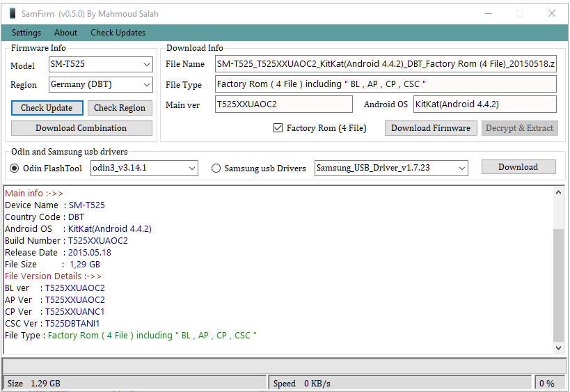
Task: Click into the Main ver field
Action: 283,104
